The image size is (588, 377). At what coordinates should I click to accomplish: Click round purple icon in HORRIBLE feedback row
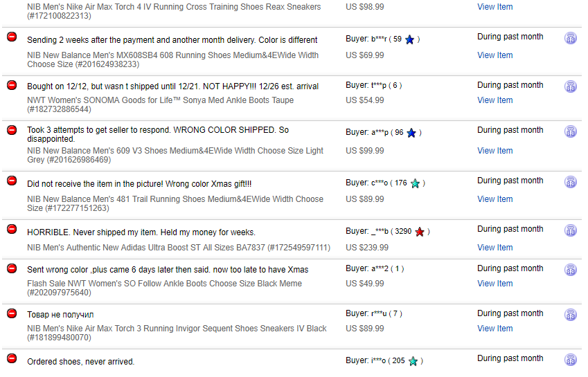(571, 230)
